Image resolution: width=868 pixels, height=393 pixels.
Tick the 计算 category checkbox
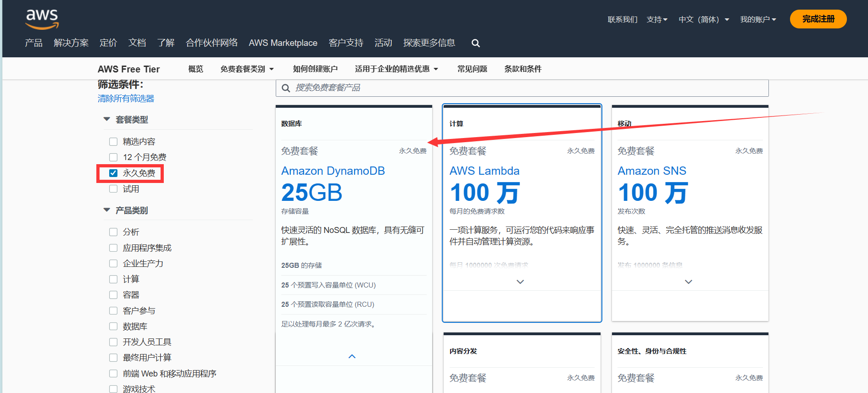113,279
